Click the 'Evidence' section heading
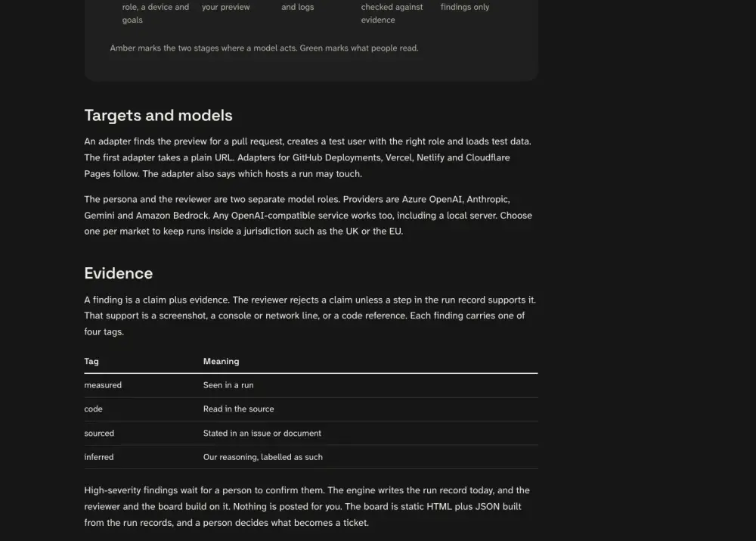This screenshot has width=756, height=541. pyautogui.click(x=119, y=273)
